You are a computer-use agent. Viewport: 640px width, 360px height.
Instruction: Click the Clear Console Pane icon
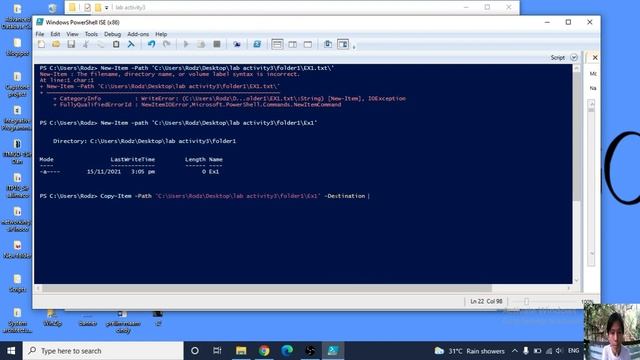[131, 44]
